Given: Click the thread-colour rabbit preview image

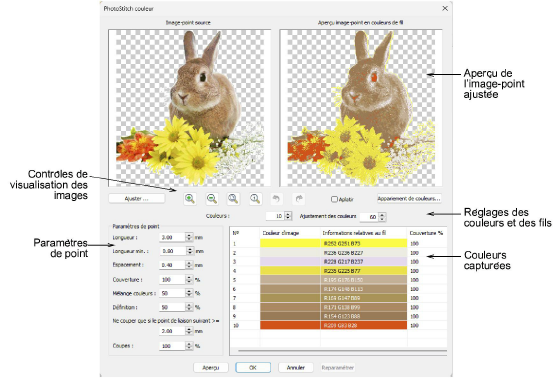Looking at the screenshot, I should (x=361, y=108).
